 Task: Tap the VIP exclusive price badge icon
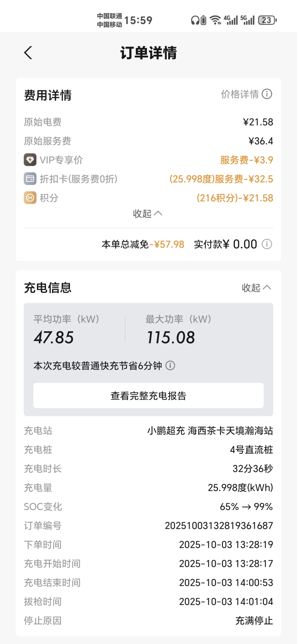click(x=30, y=160)
